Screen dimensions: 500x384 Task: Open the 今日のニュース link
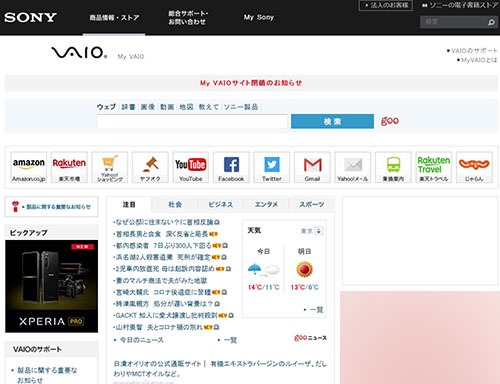click(x=141, y=340)
